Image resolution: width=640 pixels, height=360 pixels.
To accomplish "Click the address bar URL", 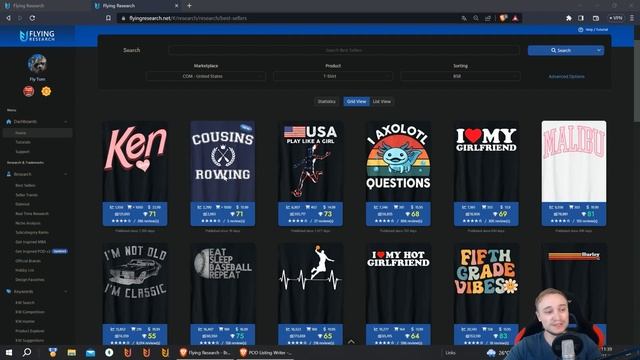I will pyautogui.click(x=188, y=18).
